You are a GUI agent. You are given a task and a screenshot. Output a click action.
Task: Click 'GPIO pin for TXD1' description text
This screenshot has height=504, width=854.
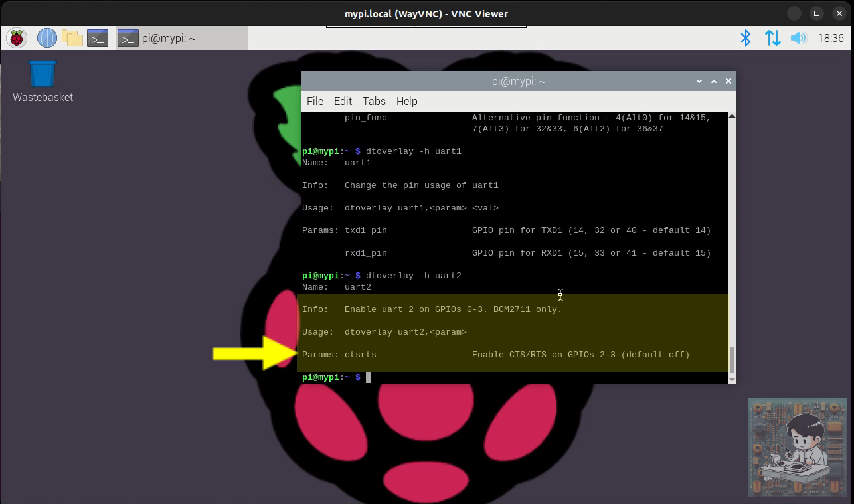click(x=592, y=230)
